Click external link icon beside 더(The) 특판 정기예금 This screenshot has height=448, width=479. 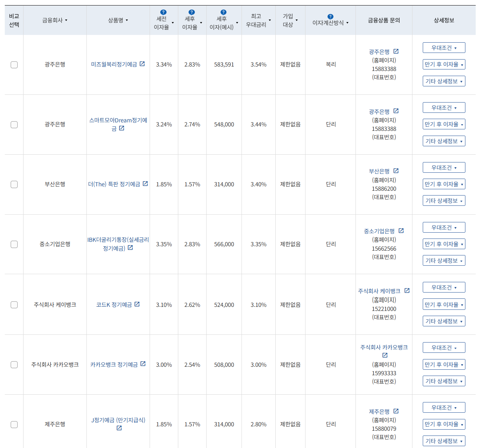point(145,184)
